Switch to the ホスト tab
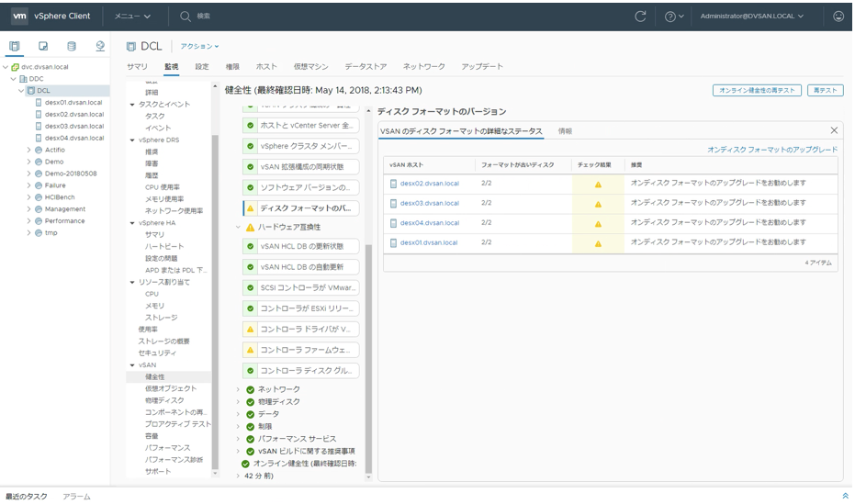855x504 pixels. [266, 66]
